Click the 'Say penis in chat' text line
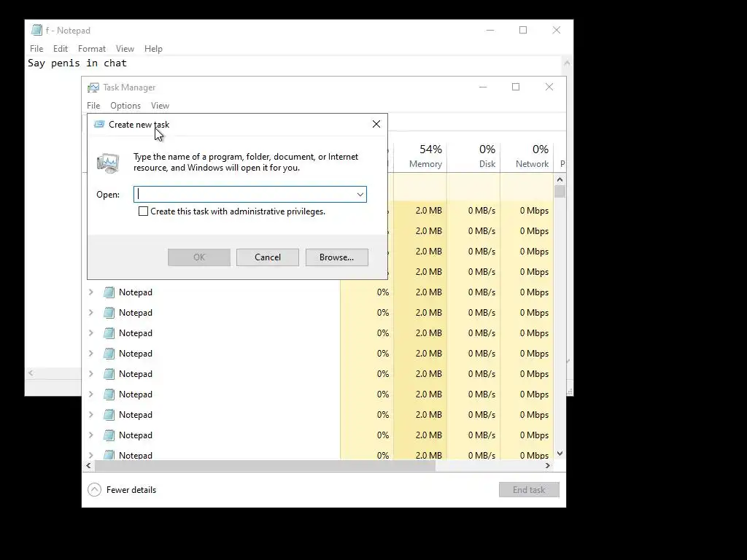Image resolution: width=747 pixels, height=560 pixels. click(x=77, y=63)
